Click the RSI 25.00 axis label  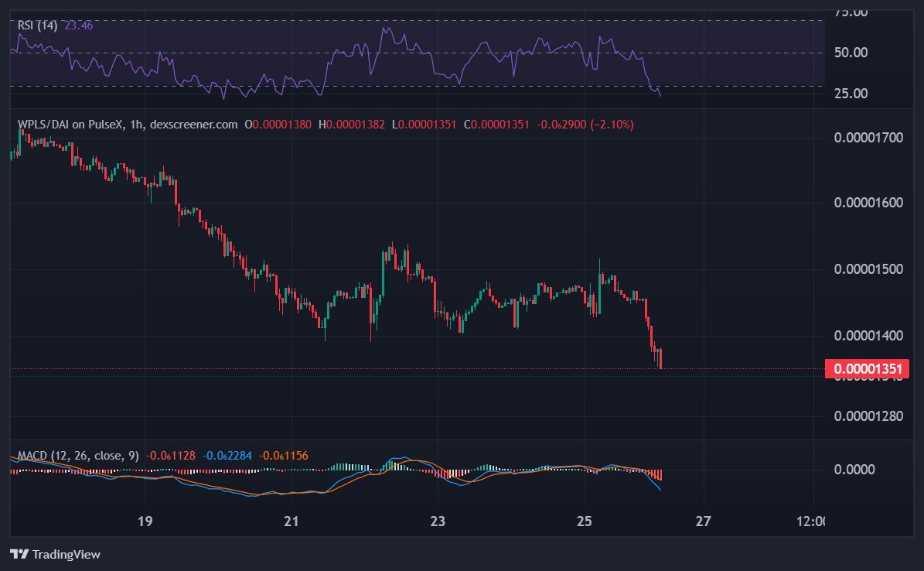[x=851, y=93]
